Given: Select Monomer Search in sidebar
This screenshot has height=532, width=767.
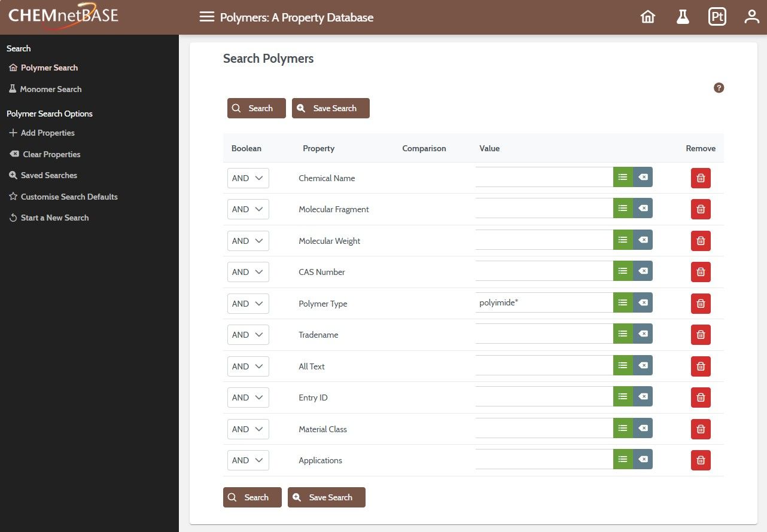Looking at the screenshot, I should pyautogui.click(x=45, y=89).
